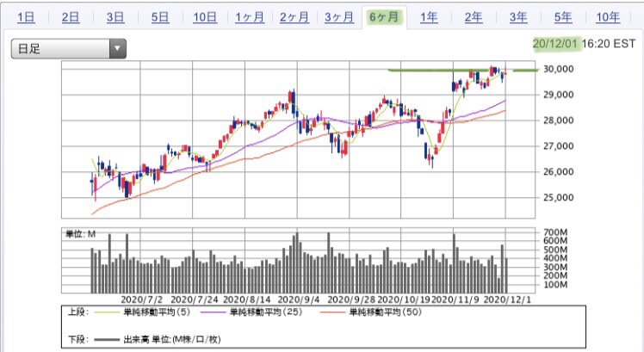
Task: Open the 2年 chart range
Action: pos(474,17)
